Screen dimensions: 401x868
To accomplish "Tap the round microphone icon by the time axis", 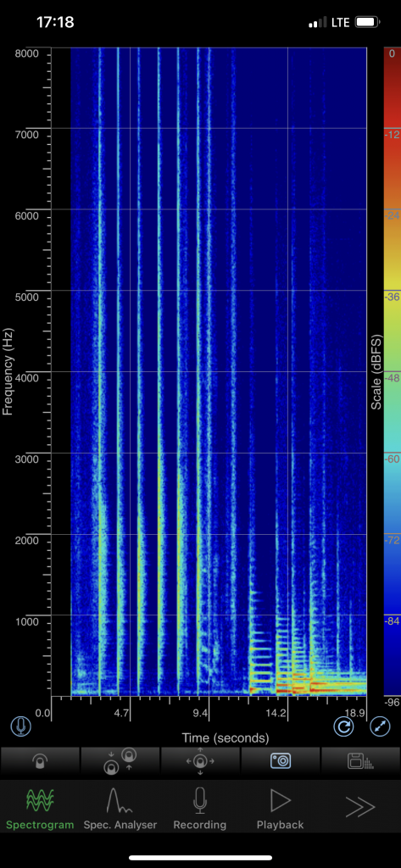I will [x=21, y=726].
